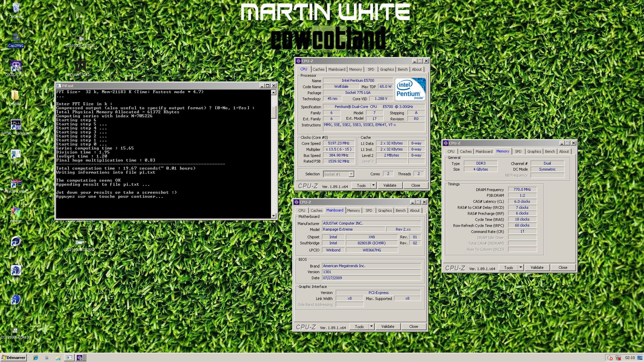644x362 pixels.
Task: Click PiFast scrollbar up arrow
Action: pyautogui.click(x=274, y=93)
